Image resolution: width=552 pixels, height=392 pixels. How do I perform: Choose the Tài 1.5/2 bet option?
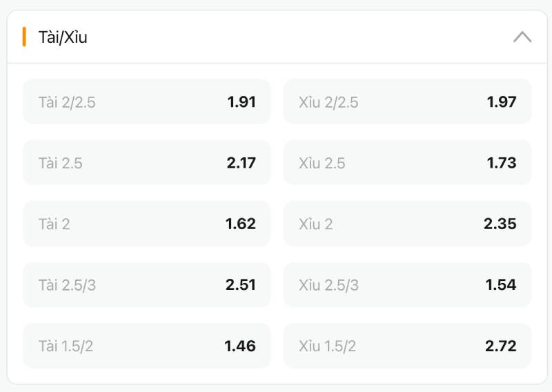pyautogui.click(x=146, y=345)
